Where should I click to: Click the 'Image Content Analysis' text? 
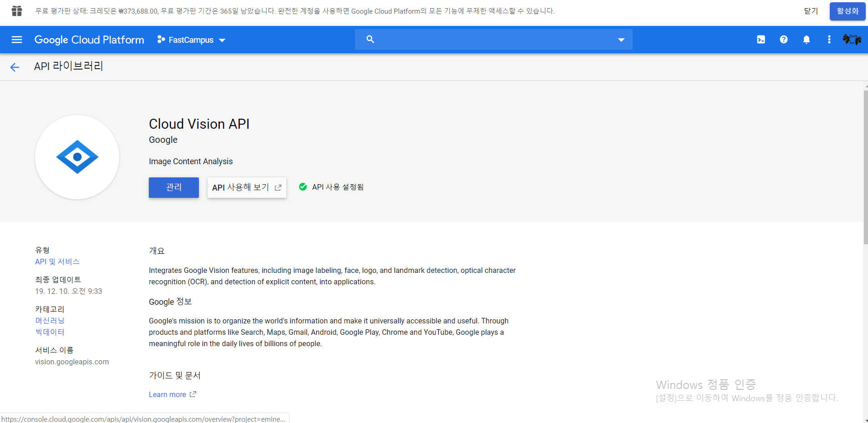(x=191, y=161)
